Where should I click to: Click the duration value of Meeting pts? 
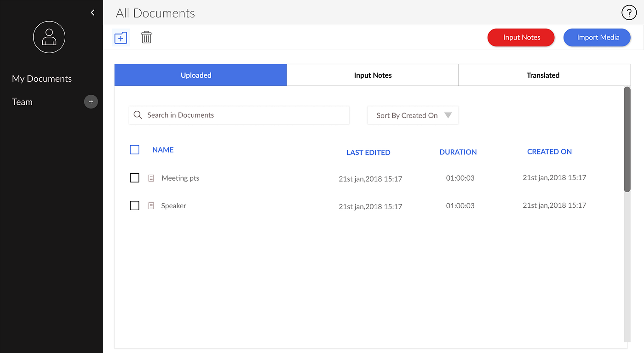[460, 178]
